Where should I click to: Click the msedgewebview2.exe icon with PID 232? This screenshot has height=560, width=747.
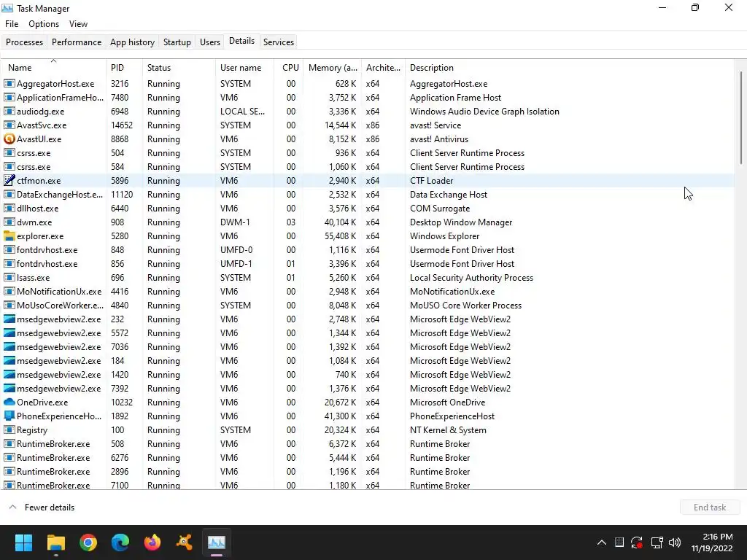coord(9,319)
